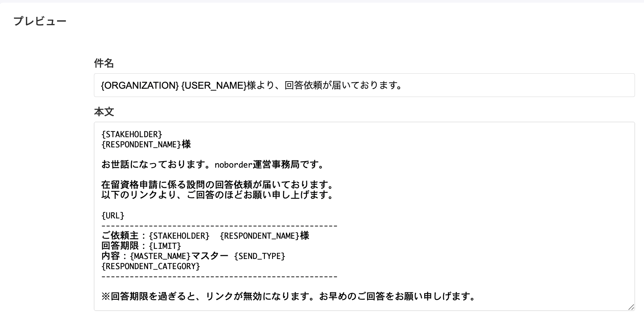644x315 pixels.
Task: Click the プレビュー heading
Action: 40,21
